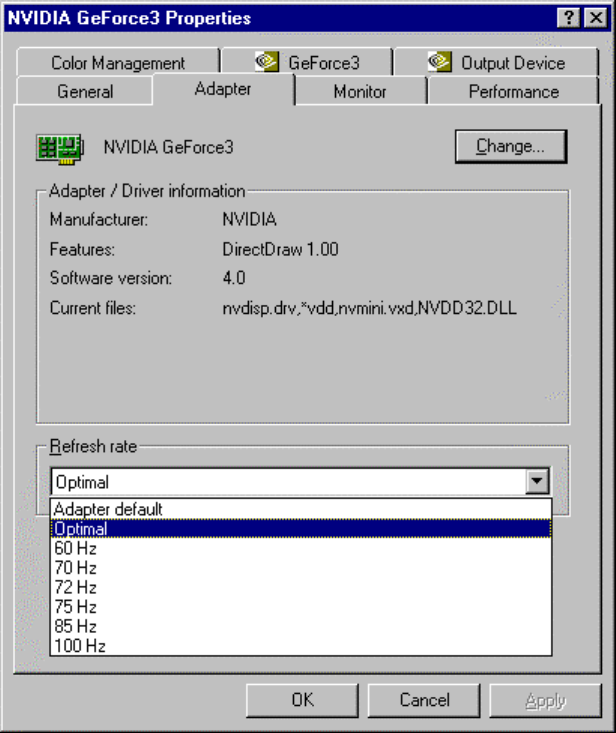Click the DirectDraw 1.00 features value
Screen dimensions: 616x733
280,249
